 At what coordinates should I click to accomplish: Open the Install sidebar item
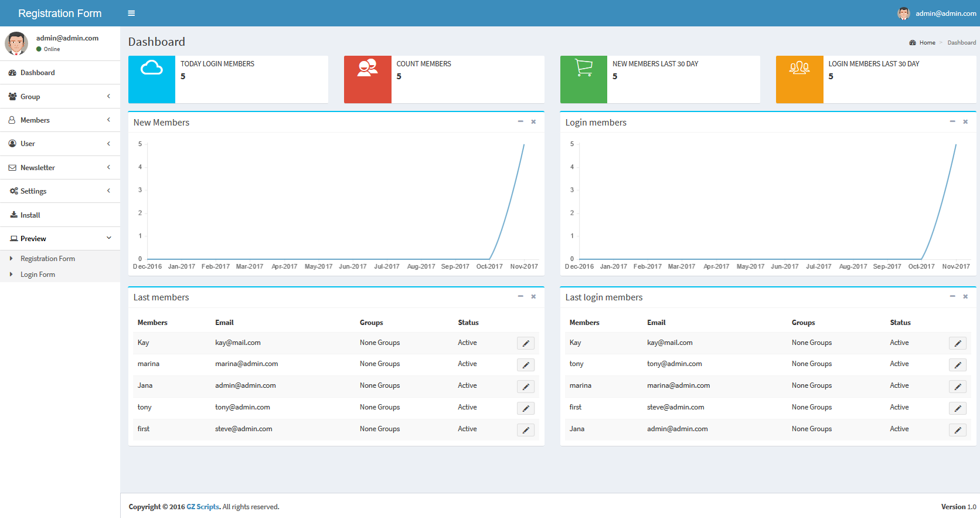point(60,215)
